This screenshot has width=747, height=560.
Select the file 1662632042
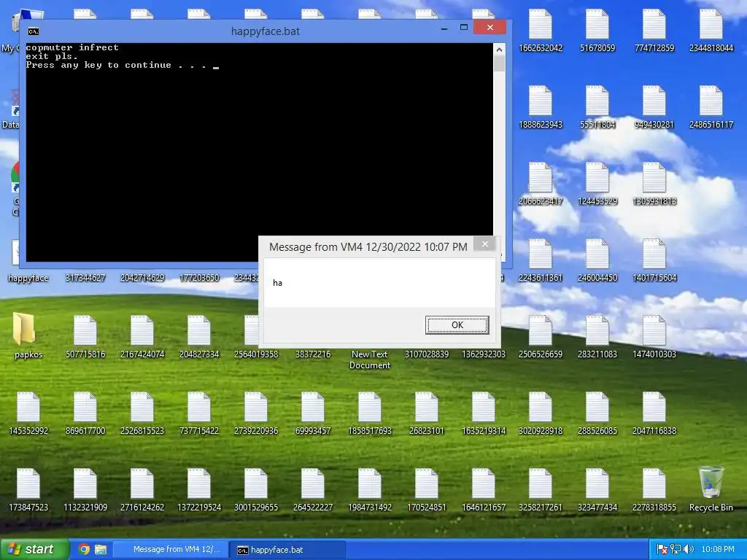pos(541,31)
